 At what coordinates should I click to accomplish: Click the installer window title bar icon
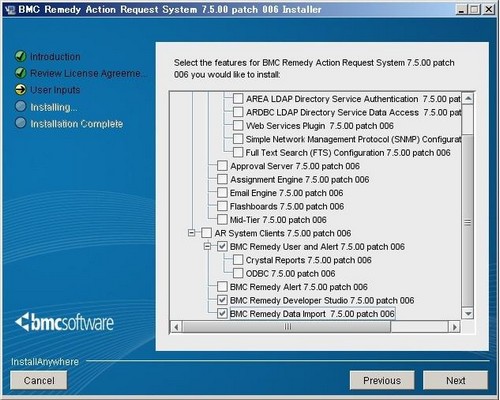click(x=10, y=10)
